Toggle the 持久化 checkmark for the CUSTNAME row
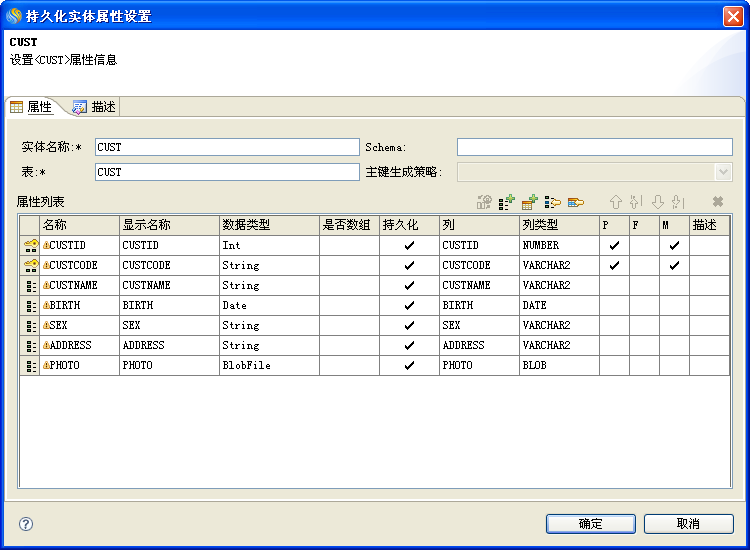This screenshot has width=750, height=550. coord(409,286)
